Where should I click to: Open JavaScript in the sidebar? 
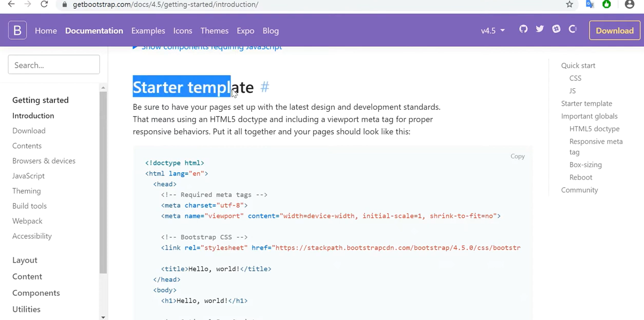[x=28, y=176]
